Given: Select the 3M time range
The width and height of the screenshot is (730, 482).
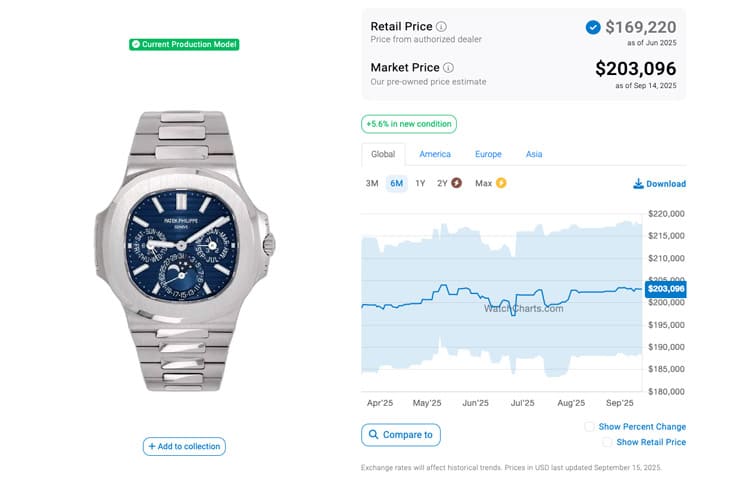Looking at the screenshot, I should point(372,183).
